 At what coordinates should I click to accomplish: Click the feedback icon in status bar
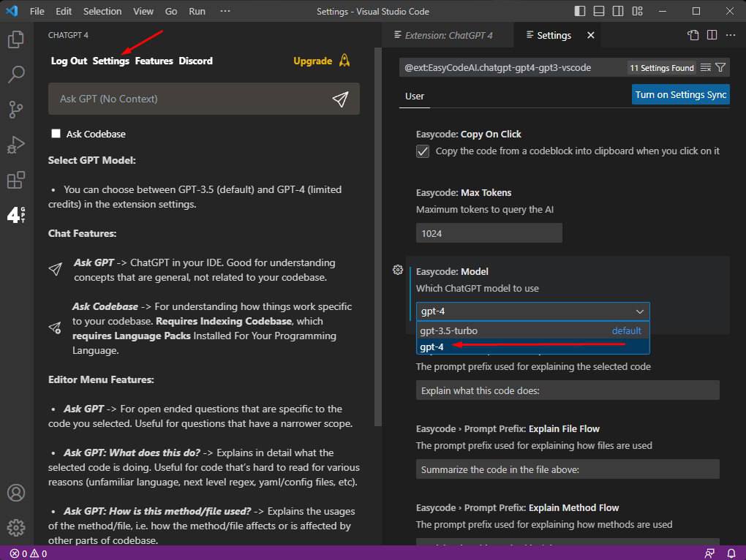[x=709, y=553]
